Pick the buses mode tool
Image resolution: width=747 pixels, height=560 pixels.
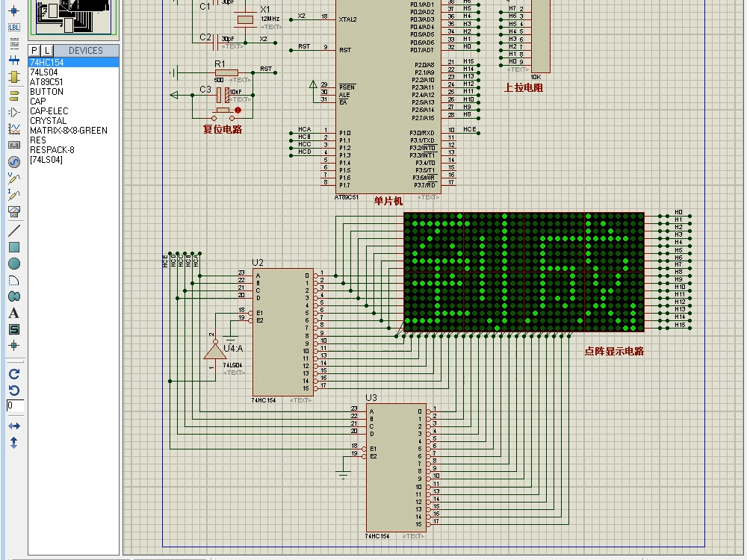point(14,60)
